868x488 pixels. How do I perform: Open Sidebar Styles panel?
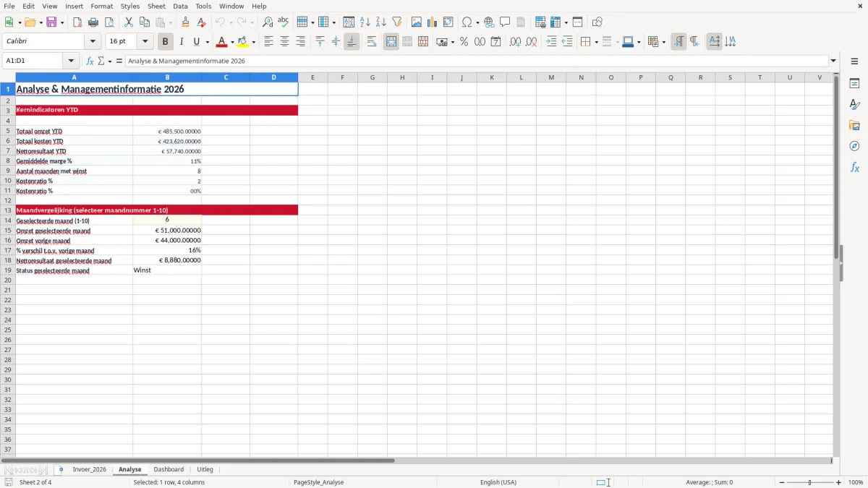point(854,104)
